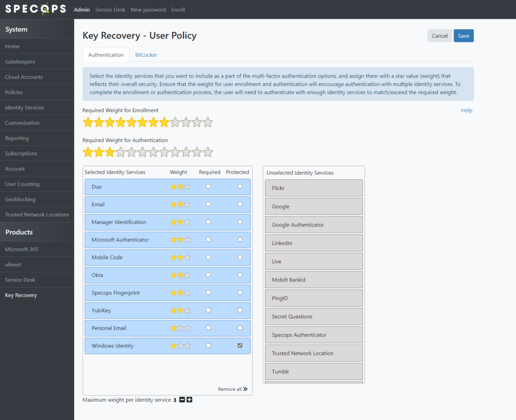
Task: Check Protected for Personal Email
Action: (240, 327)
